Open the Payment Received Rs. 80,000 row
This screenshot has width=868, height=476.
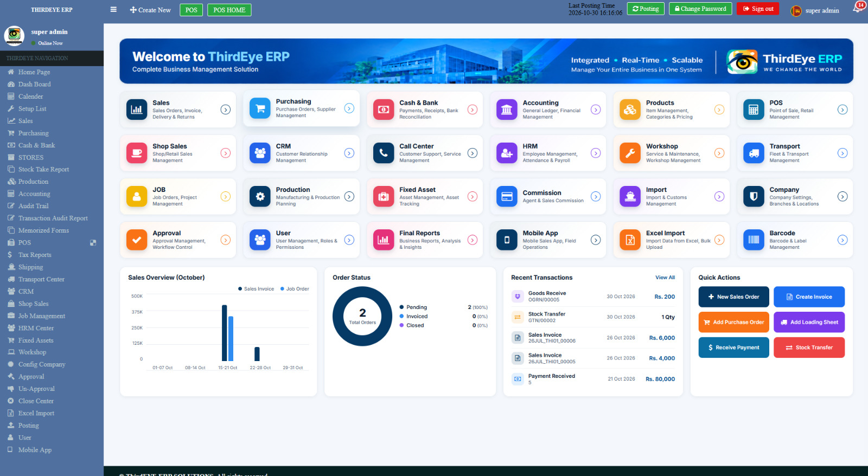tap(593, 379)
